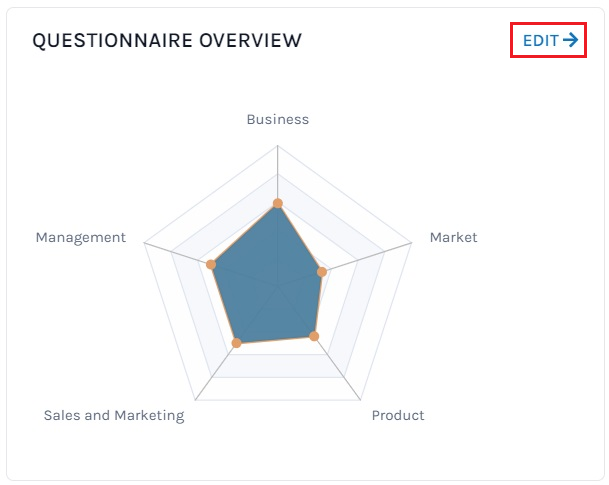Select the Management data point on radar
The width and height of the screenshot is (609, 485).
[x=211, y=264]
